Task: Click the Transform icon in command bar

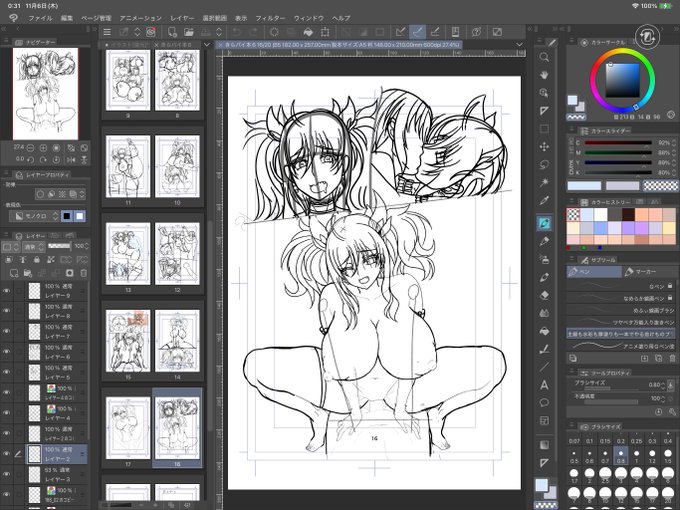Action: pos(325,32)
